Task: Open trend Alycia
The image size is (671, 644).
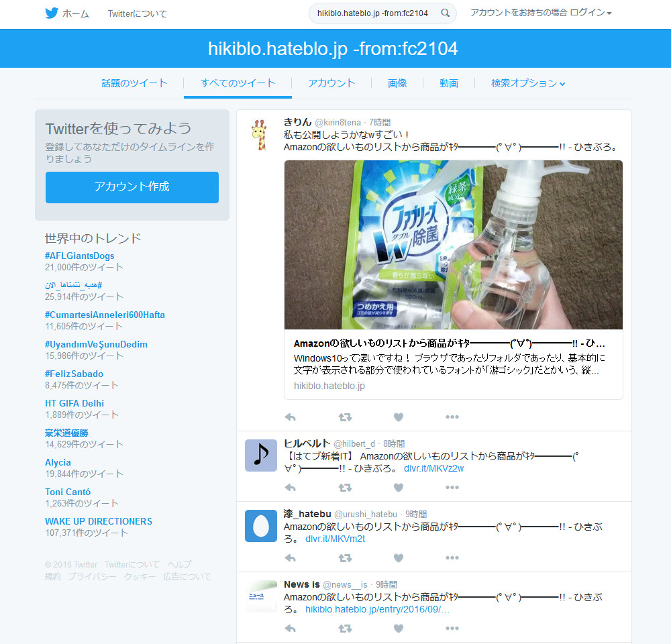Action: pos(58,463)
